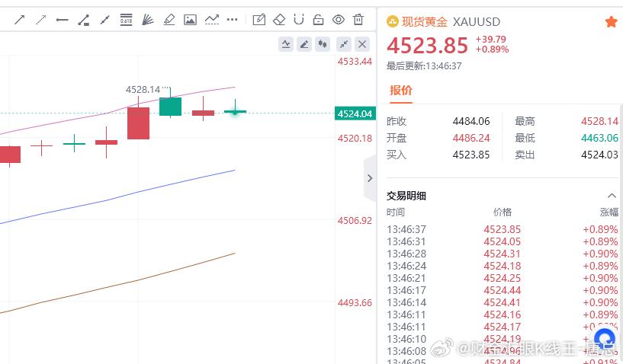Select the dashed arrow line drawing tool

click(x=41, y=20)
